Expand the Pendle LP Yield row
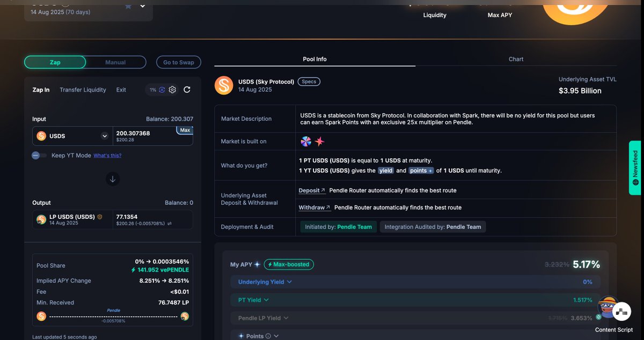Screen dimensions: 644x340 [415, 318]
